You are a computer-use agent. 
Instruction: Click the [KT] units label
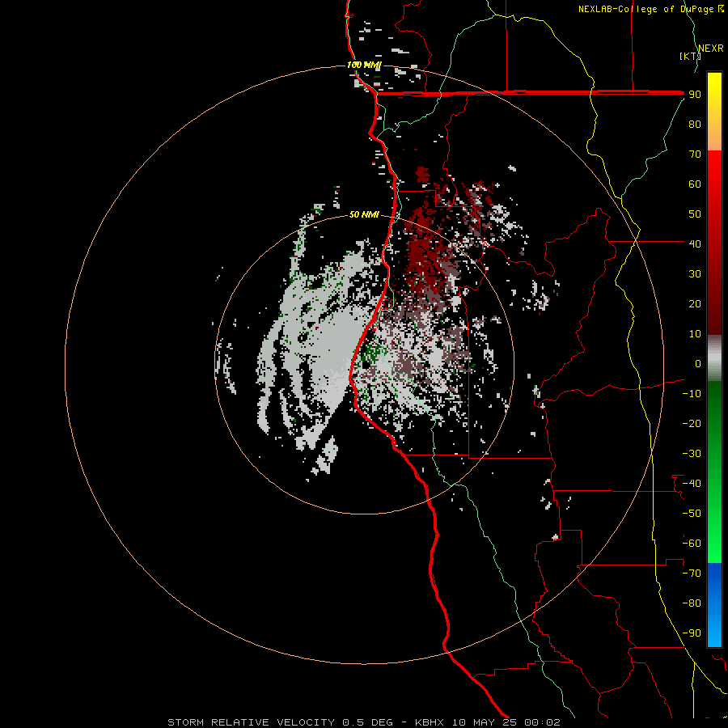click(x=689, y=56)
